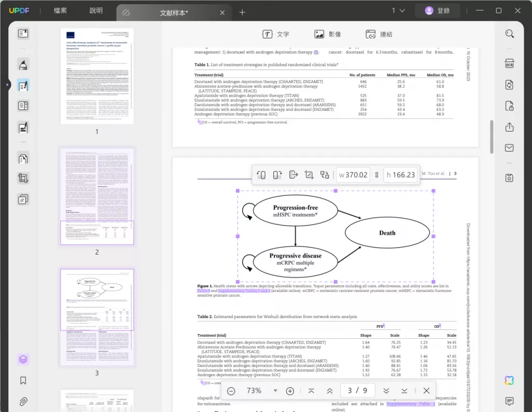Click the Table 1 link in figure caption
The image size is (532, 412).
[204, 291]
